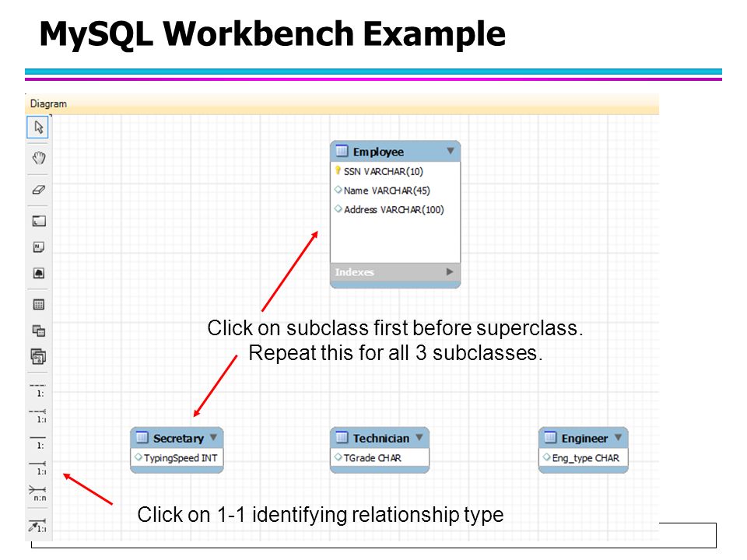This screenshot has height=560, width=747.
Task: Collapse the Employee table with its triangle
Action: (x=451, y=151)
